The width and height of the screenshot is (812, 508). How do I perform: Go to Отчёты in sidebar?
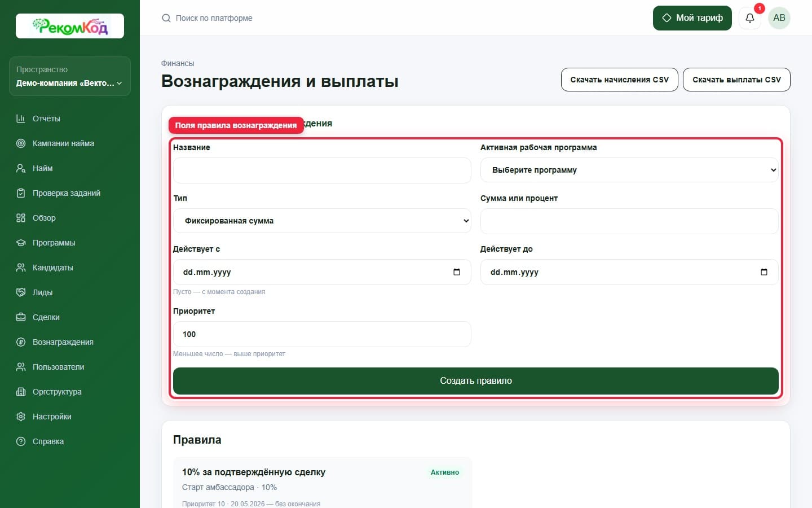coord(70,119)
